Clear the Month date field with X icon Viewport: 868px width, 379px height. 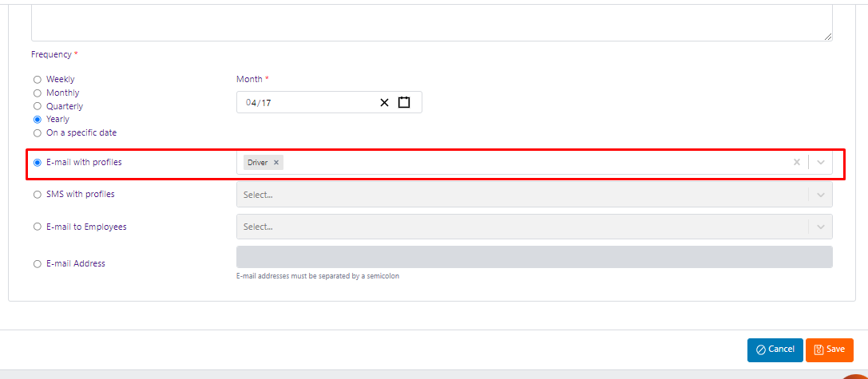pyautogui.click(x=385, y=102)
